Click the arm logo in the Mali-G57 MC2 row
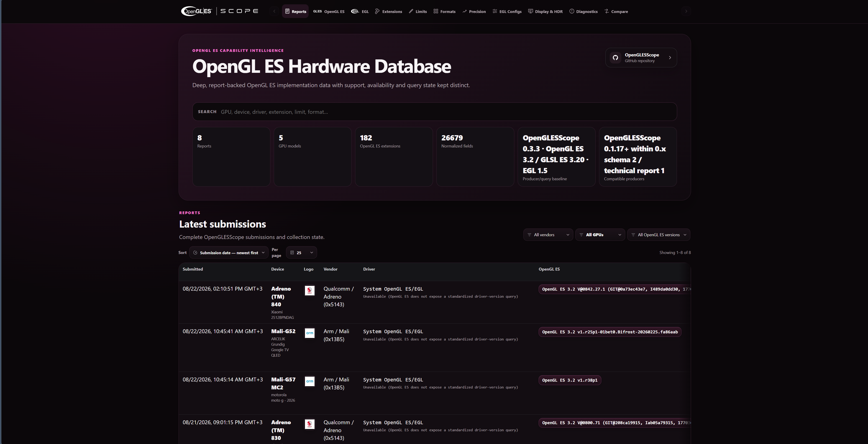 click(x=310, y=381)
